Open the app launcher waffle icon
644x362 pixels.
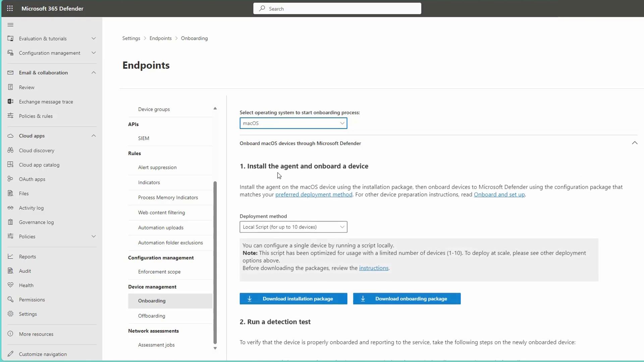coord(10,8)
